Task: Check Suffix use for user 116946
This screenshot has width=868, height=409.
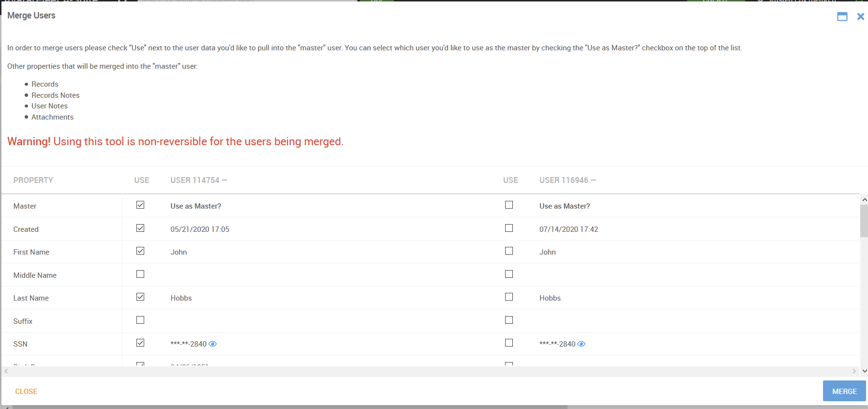Action: [x=509, y=320]
